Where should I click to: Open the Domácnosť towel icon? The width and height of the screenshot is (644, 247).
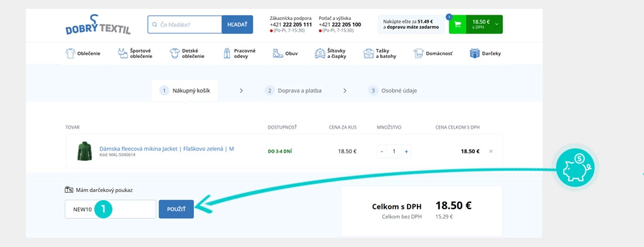(419, 53)
